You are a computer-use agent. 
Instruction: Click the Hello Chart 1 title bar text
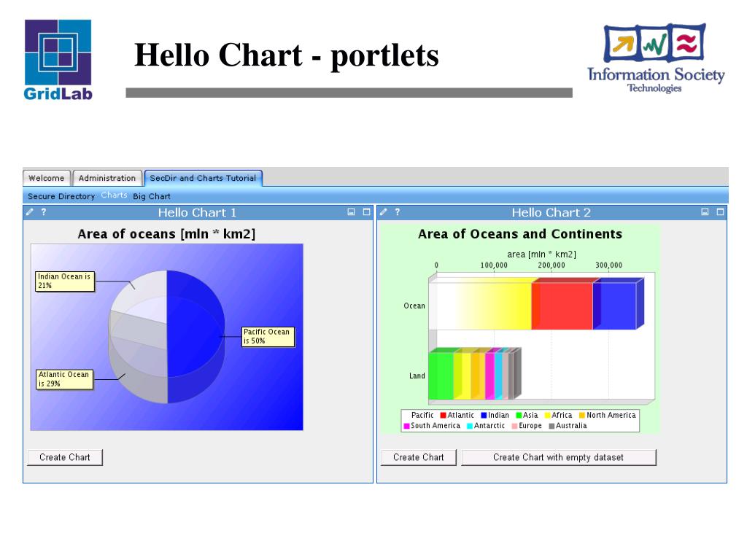tap(197, 212)
